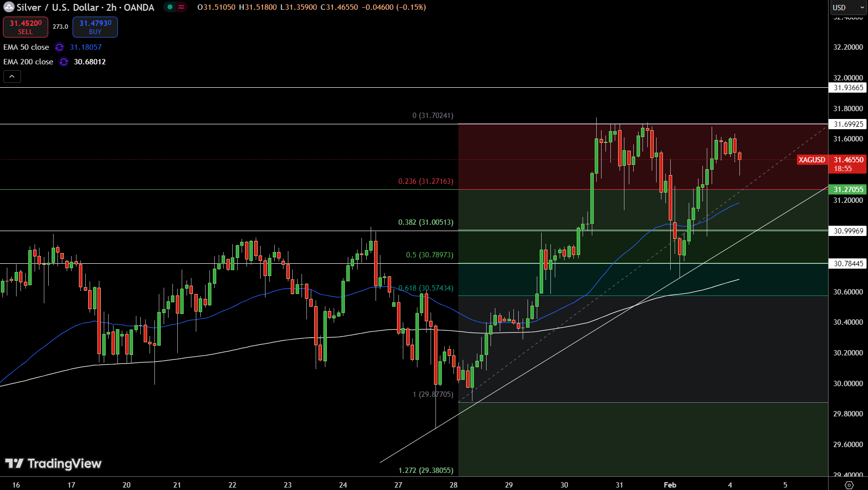Select the Fibonacci 0.618 (30.57434) level label
The height and width of the screenshot is (490, 868).
[426, 288]
